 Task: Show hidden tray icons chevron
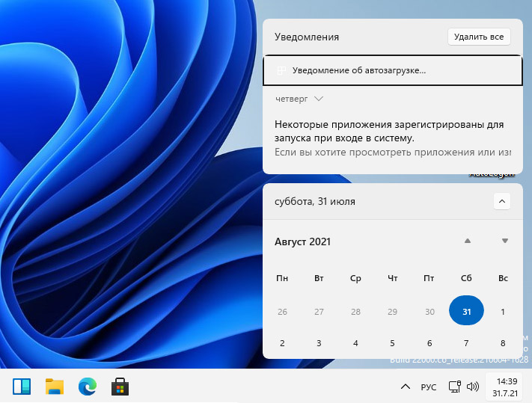click(x=406, y=387)
